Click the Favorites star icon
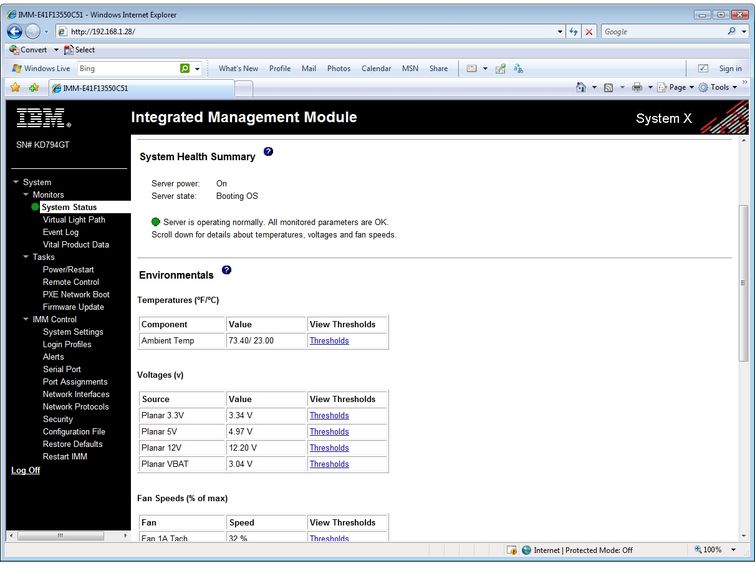This screenshot has width=755, height=566. (x=15, y=88)
